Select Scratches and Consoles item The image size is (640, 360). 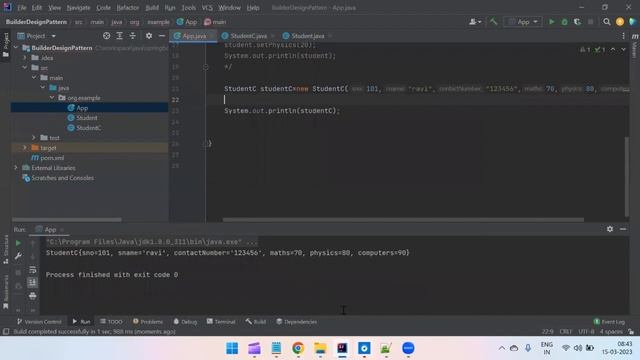point(62,178)
